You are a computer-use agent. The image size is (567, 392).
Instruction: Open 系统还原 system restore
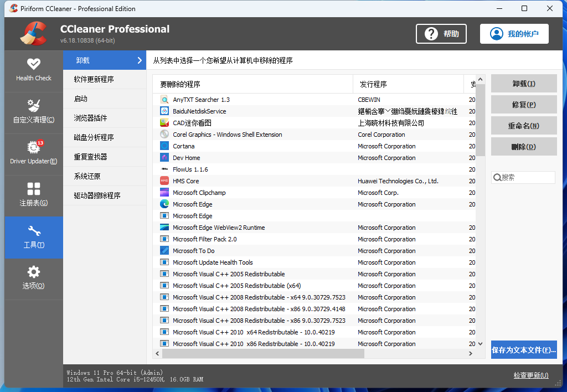click(105, 176)
